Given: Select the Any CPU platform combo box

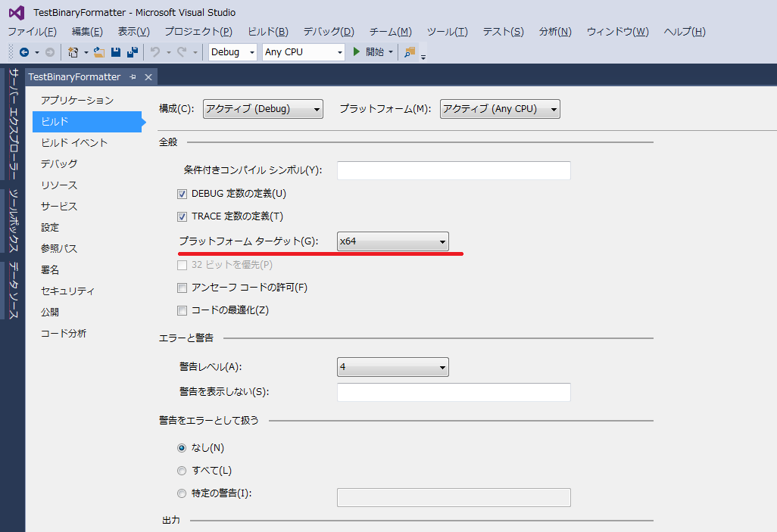Looking at the screenshot, I should 301,52.
